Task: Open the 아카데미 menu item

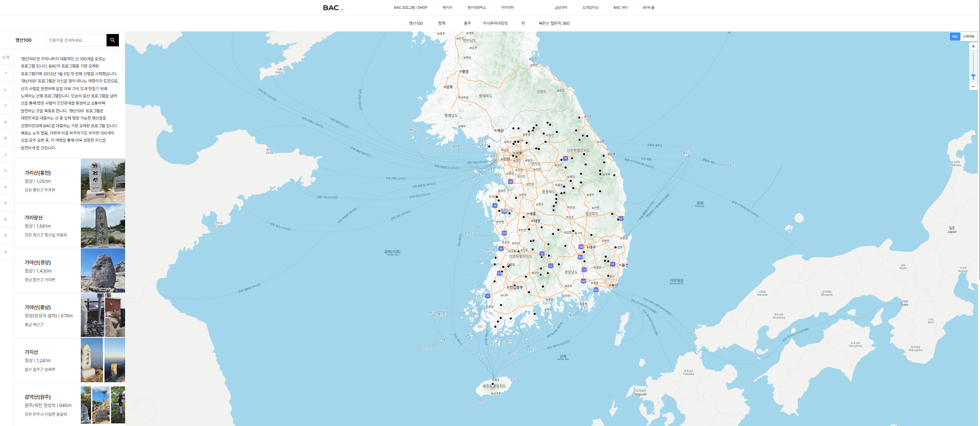Action: pos(507,8)
